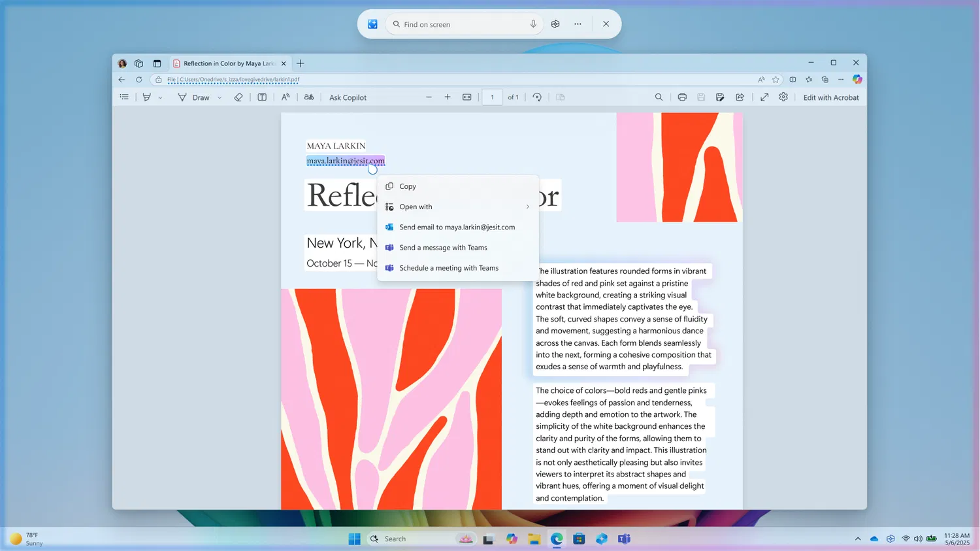The width and height of the screenshot is (980, 551).
Task: Choose Send a message with Teams
Action: coord(443,247)
